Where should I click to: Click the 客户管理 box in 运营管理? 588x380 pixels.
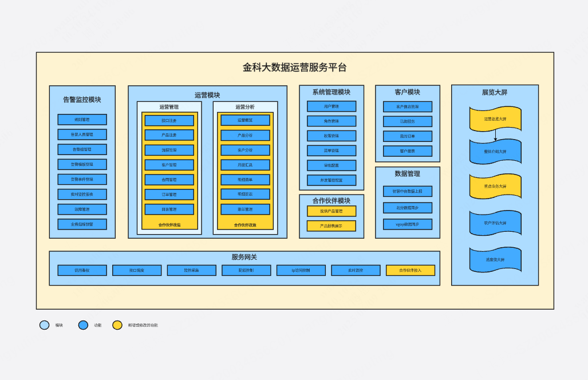pyautogui.click(x=169, y=165)
